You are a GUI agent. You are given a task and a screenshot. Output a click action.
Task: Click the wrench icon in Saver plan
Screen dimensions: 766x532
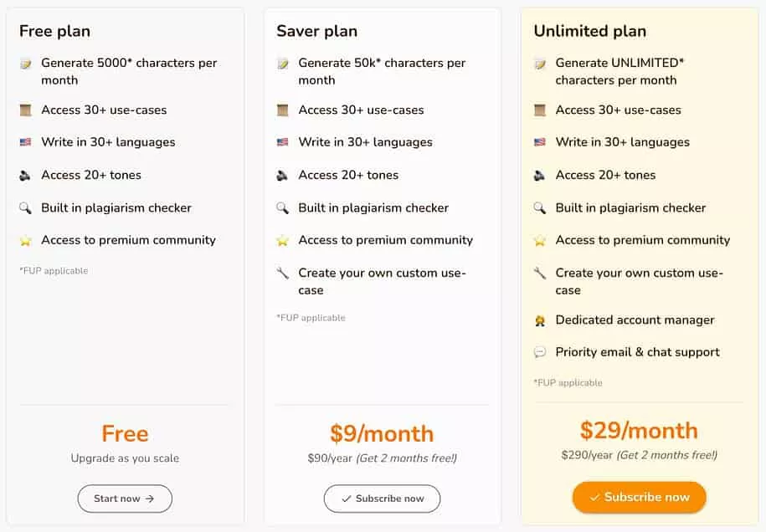point(283,274)
